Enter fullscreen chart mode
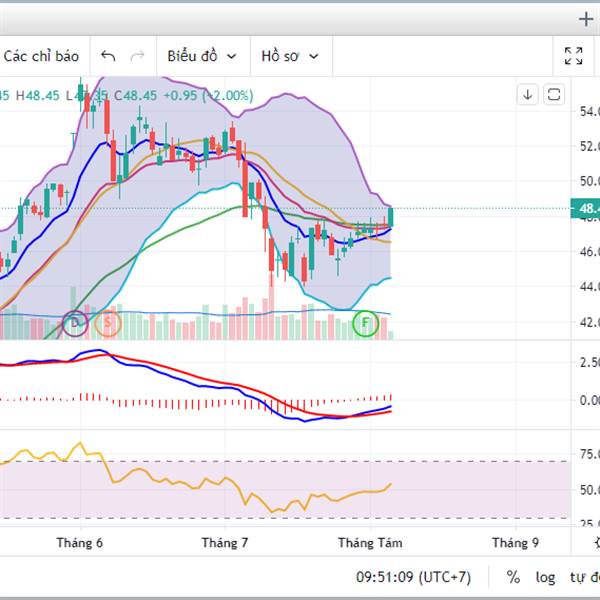 pos(573,56)
